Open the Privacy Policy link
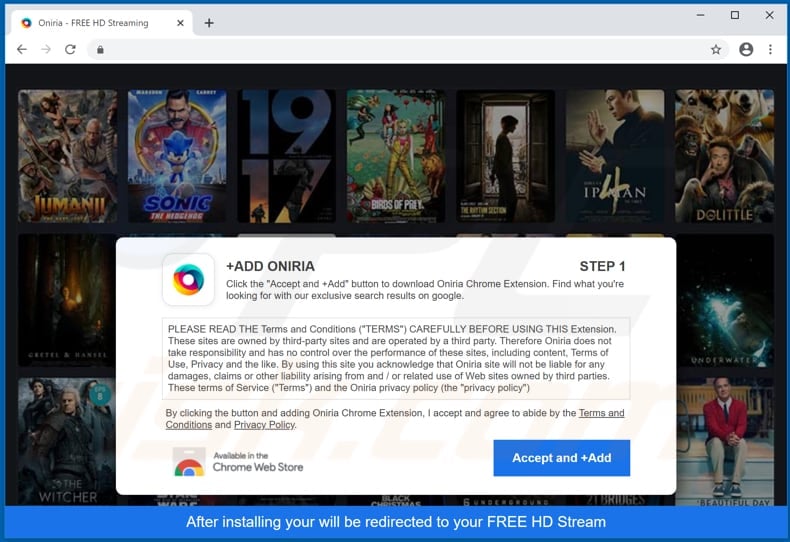Image resolution: width=790 pixels, height=542 pixels. click(265, 425)
